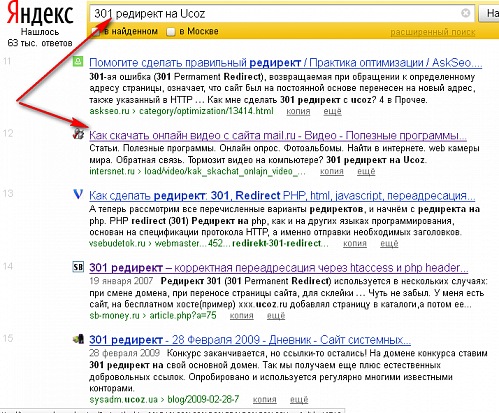Expand 'ещё' under the intersnet.ru result
The image size is (499, 413).
366,171
